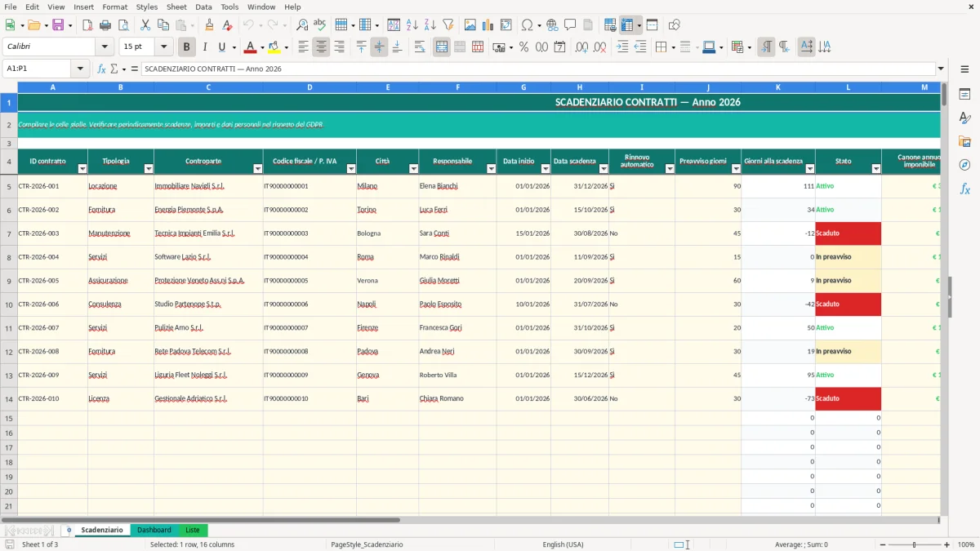
Task: Open the Tipologia column filter dropdown
Action: click(x=149, y=169)
